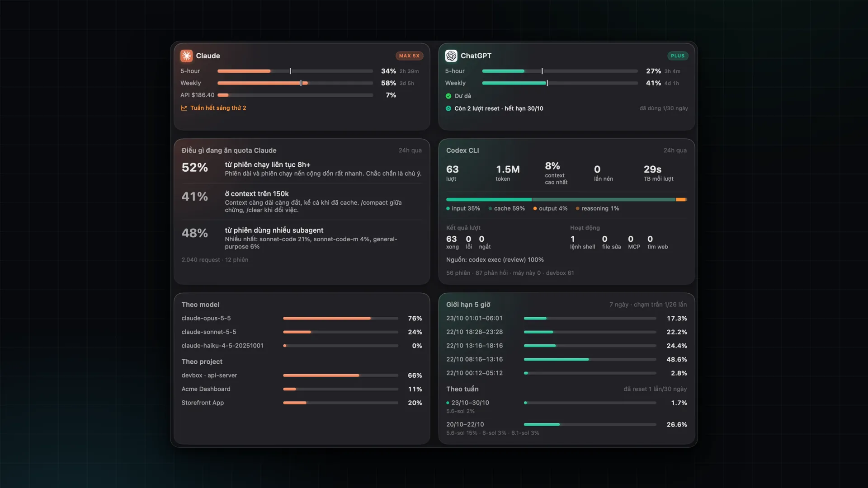Click the 41% "ở context trên 150k" entry
Viewport: 868px width, 488px height.
(x=302, y=201)
